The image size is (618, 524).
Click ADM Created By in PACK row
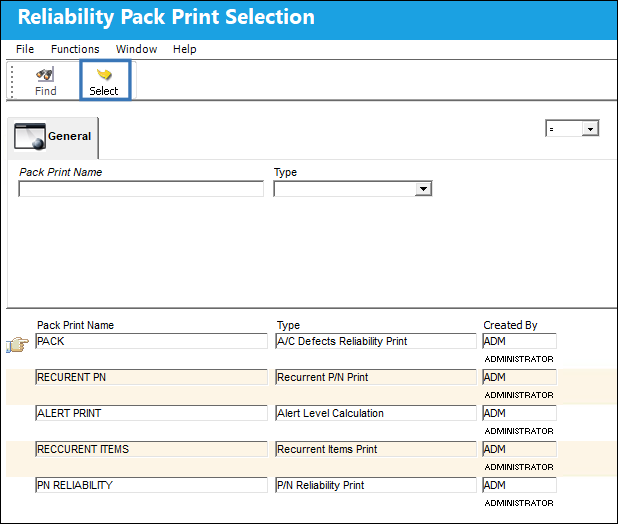point(519,341)
